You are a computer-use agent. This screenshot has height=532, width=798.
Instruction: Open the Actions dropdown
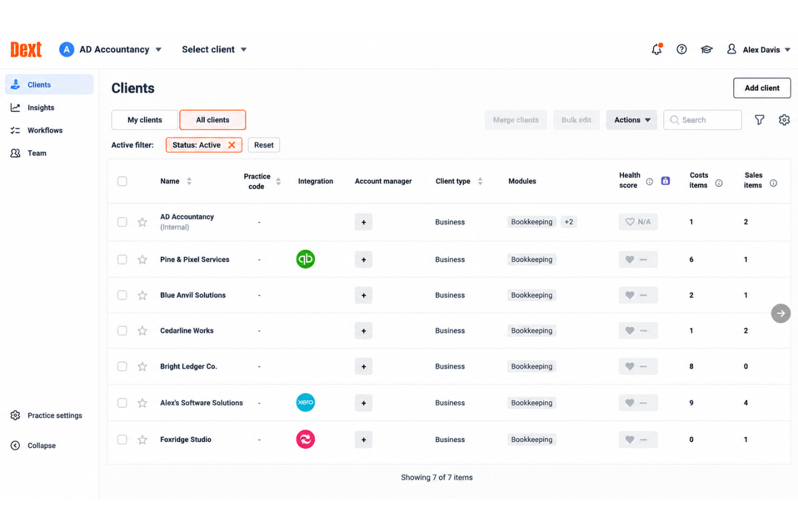click(631, 120)
